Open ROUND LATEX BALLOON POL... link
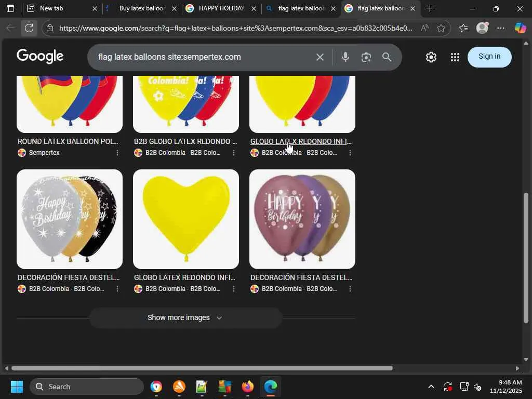 click(x=68, y=141)
